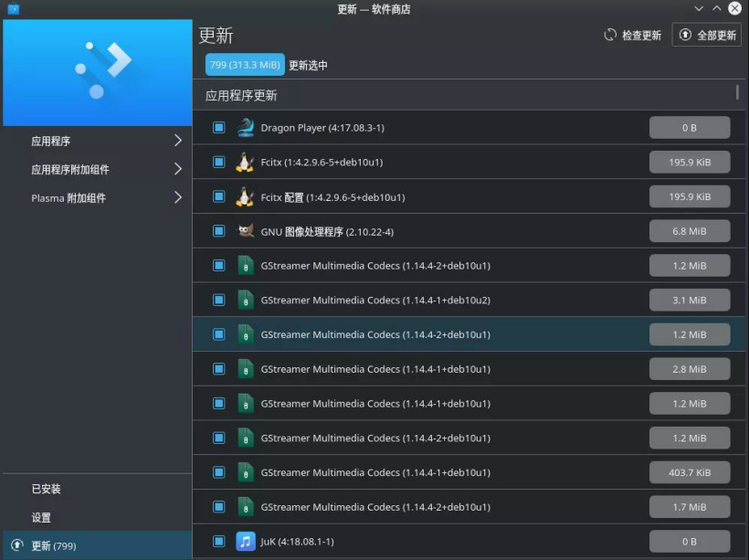Viewport: 749px width, 560px height.
Task: Toggle the checkbox in the 2.8 MiB GStreamer row
Action: pyautogui.click(x=219, y=369)
